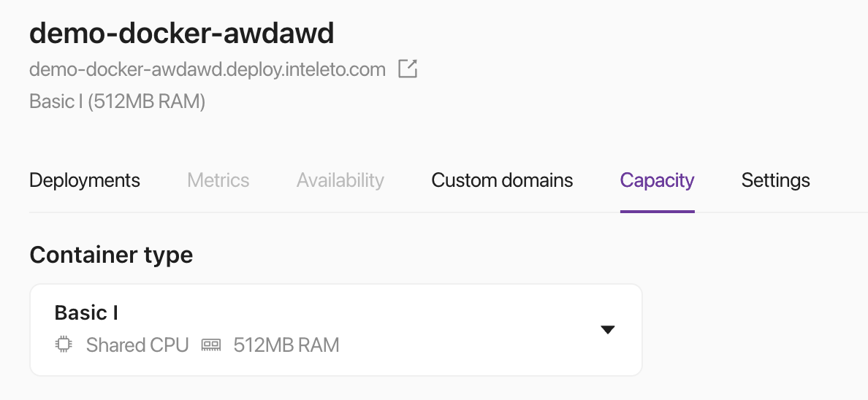Click the RAM memory icon in container selector

click(x=211, y=345)
